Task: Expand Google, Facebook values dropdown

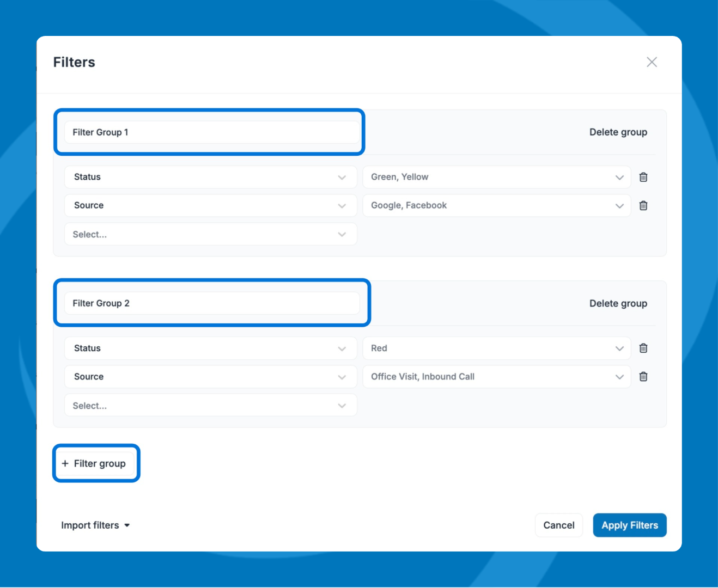Action: (496, 206)
